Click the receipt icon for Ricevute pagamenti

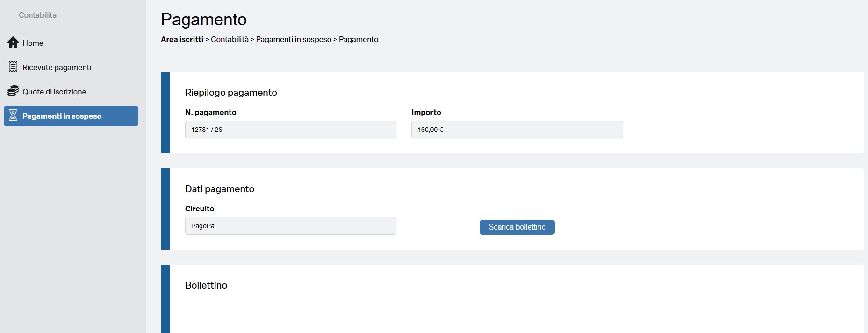pos(13,67)
